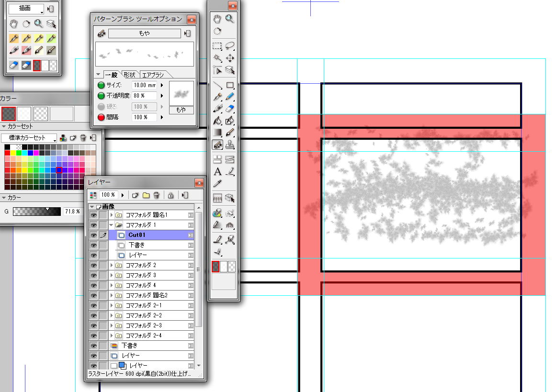Click the サイズ 10.00 mm input field
The height and width of the screenshot is (392, 556).
click(x=144, y=85)
